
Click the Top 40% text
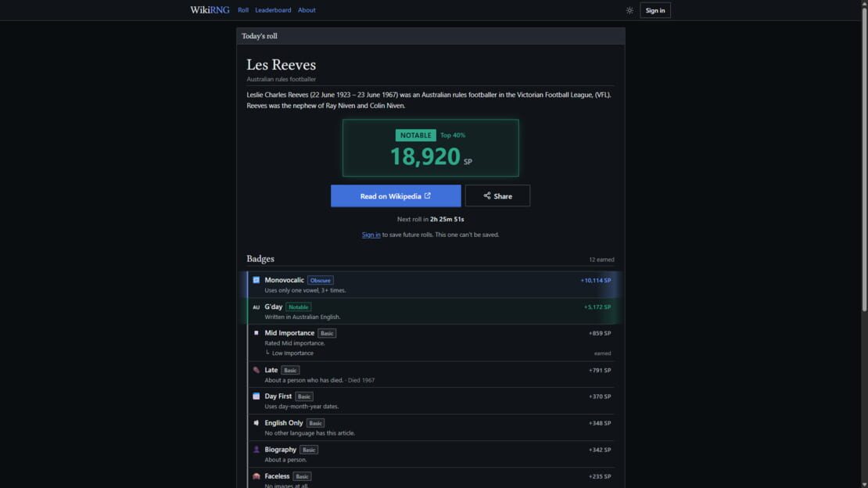coord(453,135)
